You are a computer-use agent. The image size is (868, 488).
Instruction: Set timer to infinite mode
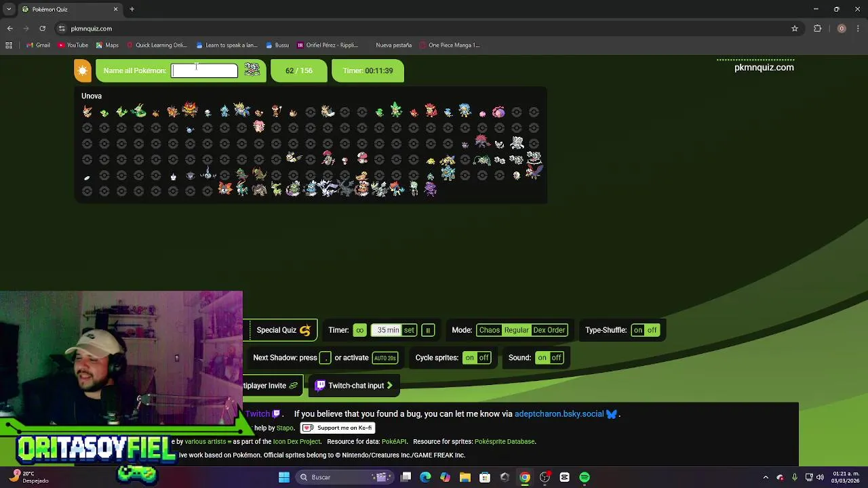[359, 330]
